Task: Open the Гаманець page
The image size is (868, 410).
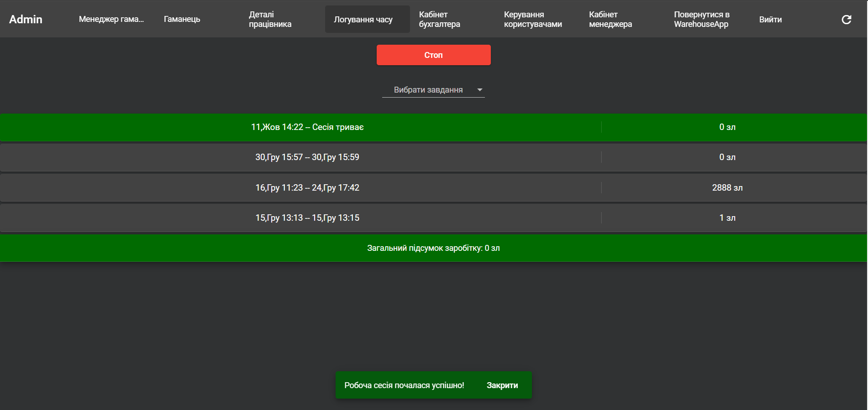Action: click(x=182, y=19)
